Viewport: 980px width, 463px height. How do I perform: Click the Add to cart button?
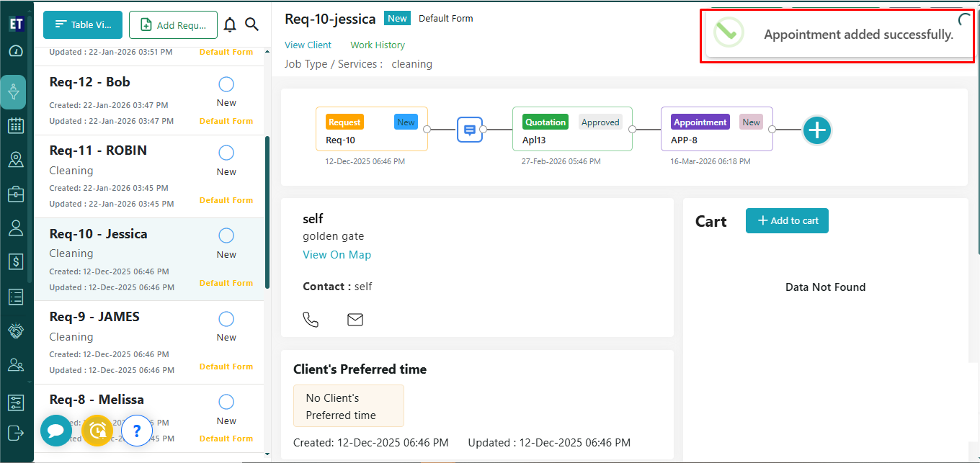[x=787, y=221]
